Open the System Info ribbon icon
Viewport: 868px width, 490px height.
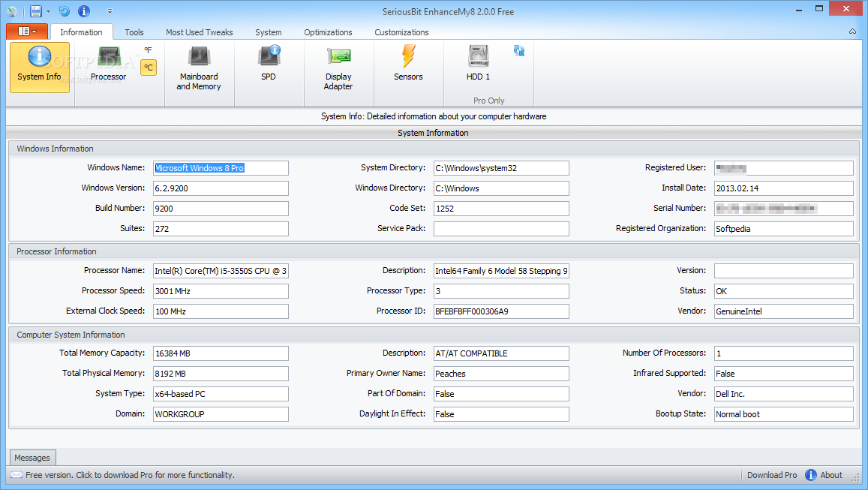[39, 68]
